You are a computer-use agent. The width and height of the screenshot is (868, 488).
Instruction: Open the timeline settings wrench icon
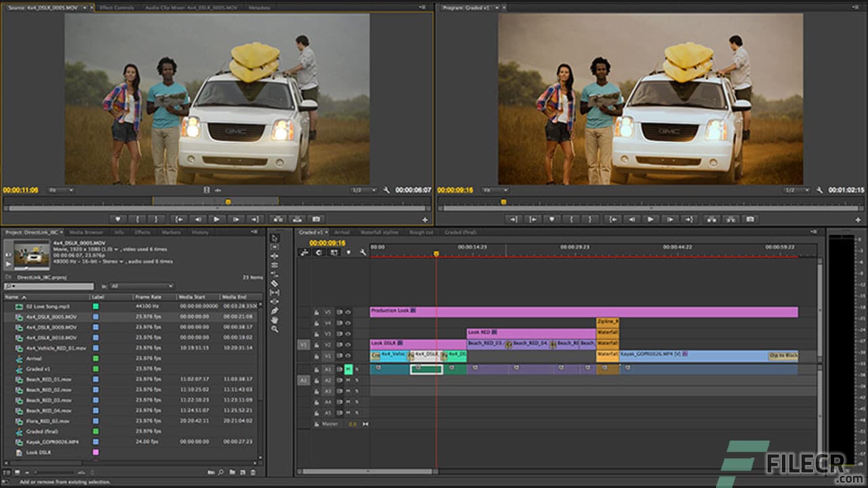(x=363, y=253)
